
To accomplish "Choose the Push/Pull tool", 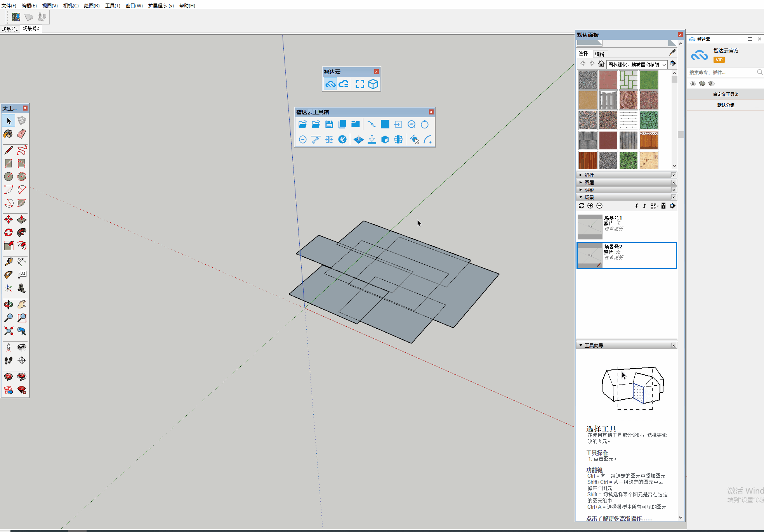I will tap(22, 220).
